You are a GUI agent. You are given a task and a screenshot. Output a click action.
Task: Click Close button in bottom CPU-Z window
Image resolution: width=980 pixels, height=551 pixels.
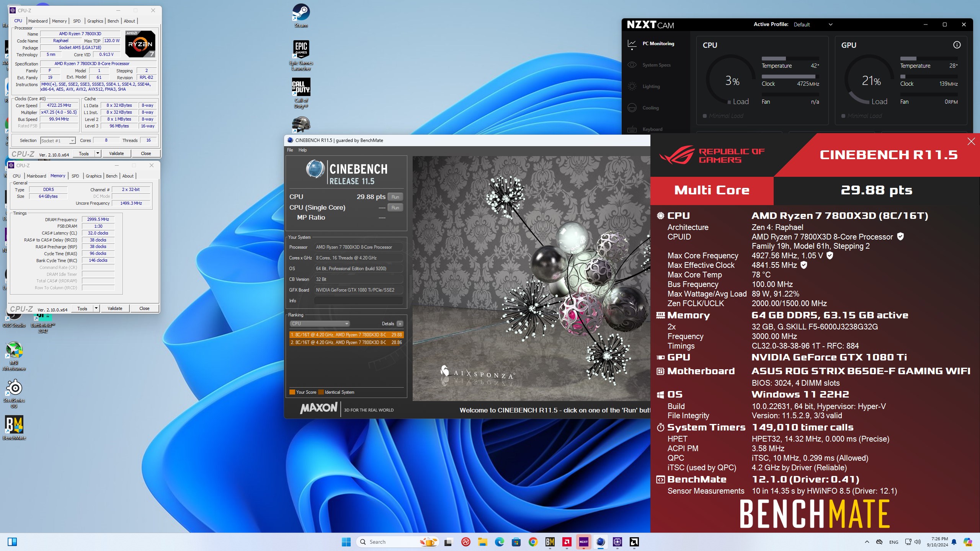(144, 308)
